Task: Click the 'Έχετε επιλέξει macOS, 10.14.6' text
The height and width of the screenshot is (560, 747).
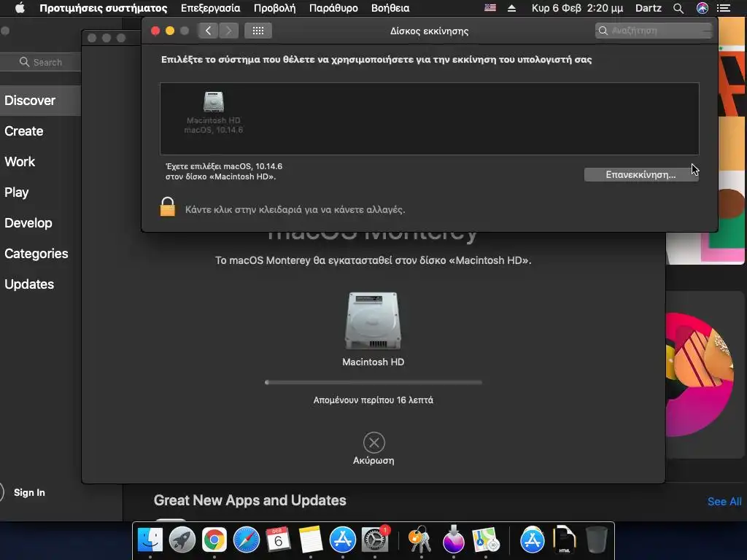Action: tap(224, 166)
